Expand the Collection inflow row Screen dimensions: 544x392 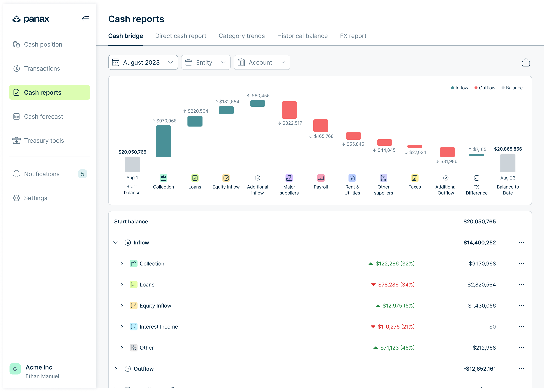tap(122, 263)
